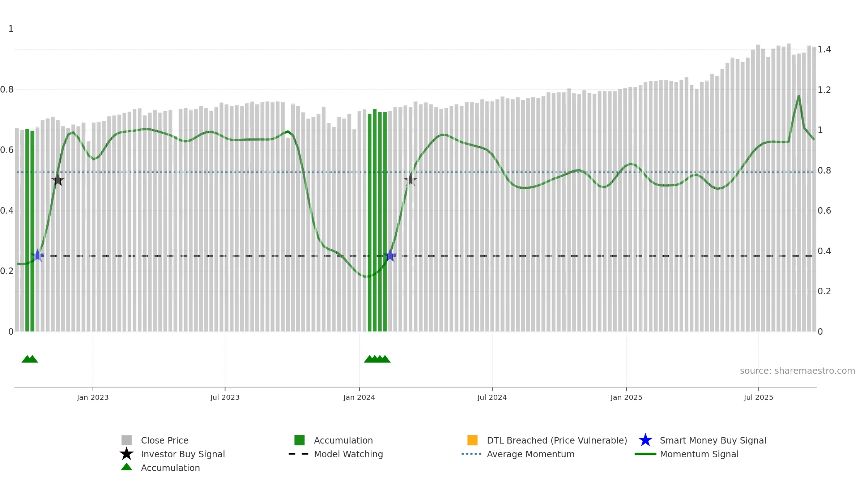Click the source sharemaestro.com text
The width and height of the screenshot is (868, 488).
pyautogui.click(x=797, y=371)
